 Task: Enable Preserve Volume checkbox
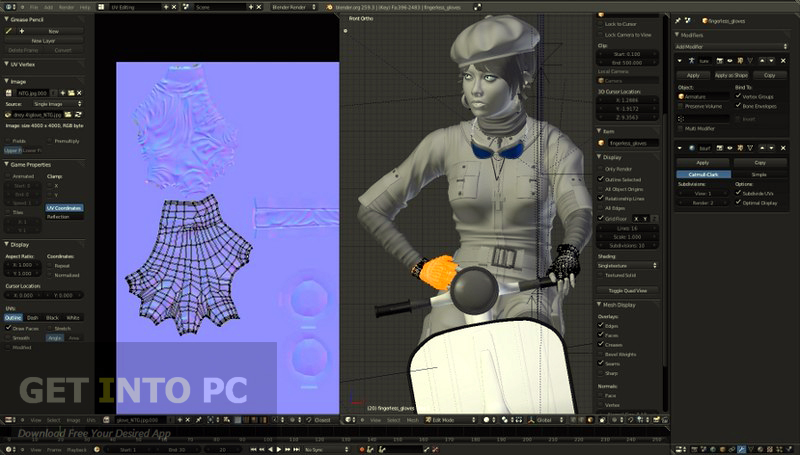[x=681, y=106]
